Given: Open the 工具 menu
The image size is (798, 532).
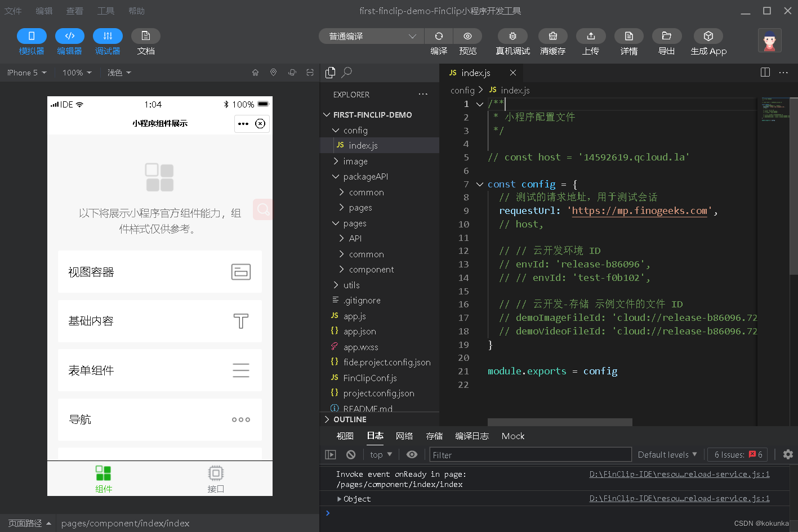Looking at the screenshot, I should [x=105, y=10].
